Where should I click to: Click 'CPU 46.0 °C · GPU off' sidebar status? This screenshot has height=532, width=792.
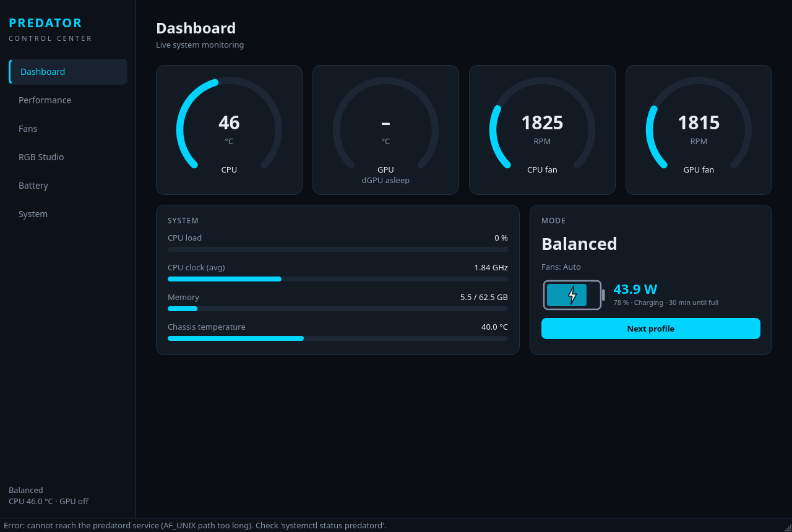(48, 502)
